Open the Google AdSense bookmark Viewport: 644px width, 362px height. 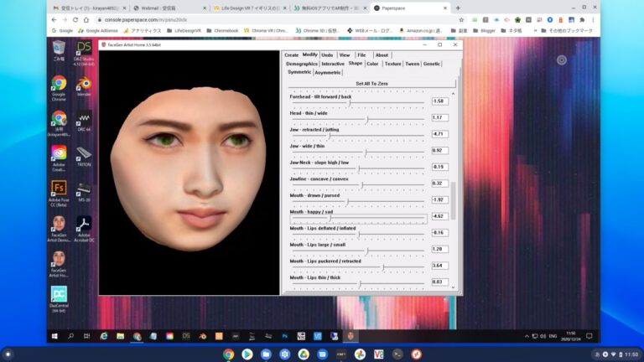98,30
